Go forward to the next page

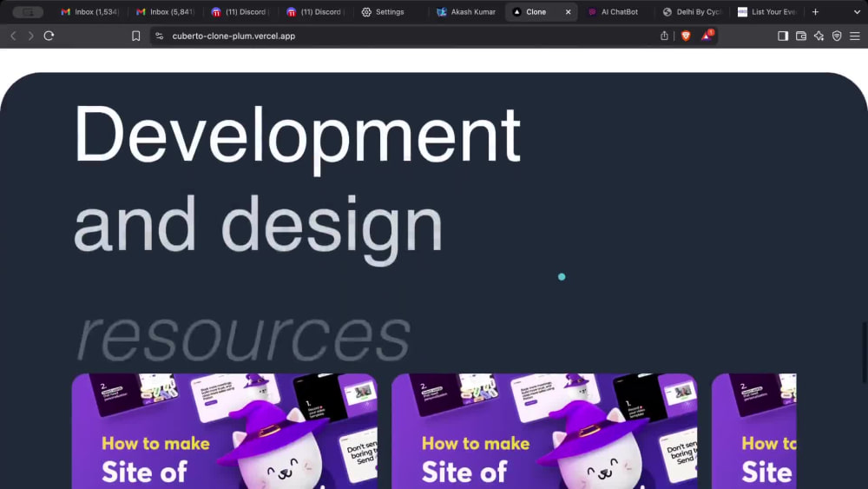pos(31,36)
